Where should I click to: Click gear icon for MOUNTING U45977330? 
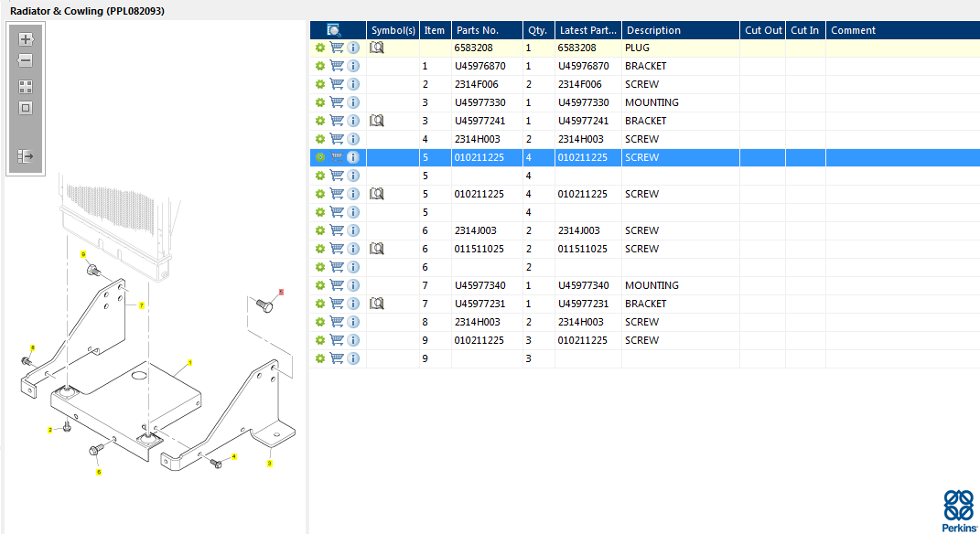pyautogui.click(x=320, y=102)
